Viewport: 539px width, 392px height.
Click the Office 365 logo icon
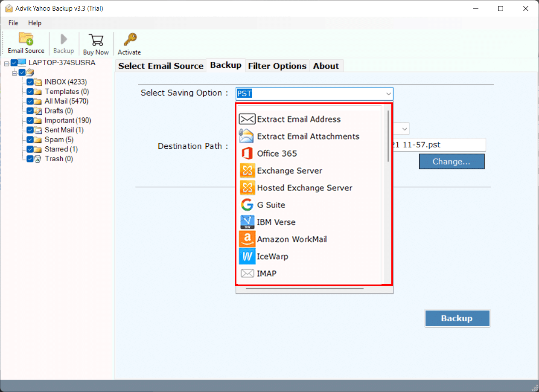tap(247, 153)
